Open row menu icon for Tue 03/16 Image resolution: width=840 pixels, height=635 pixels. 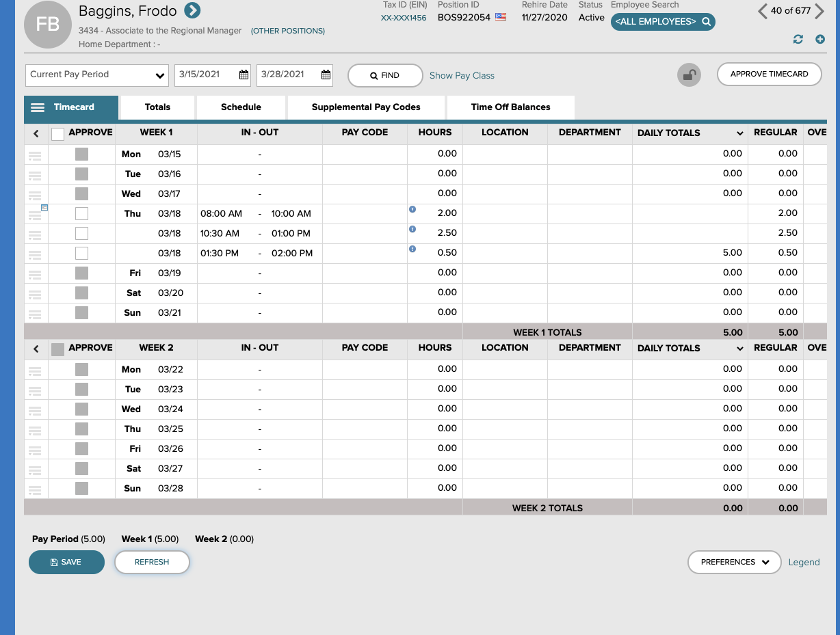[x=35, y=175]
